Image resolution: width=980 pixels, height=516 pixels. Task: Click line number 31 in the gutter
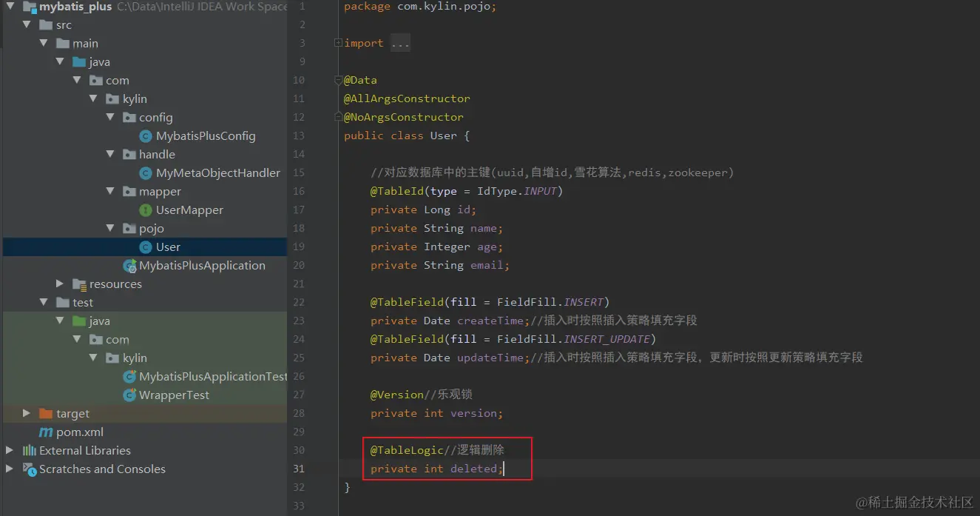click(299, 469)
